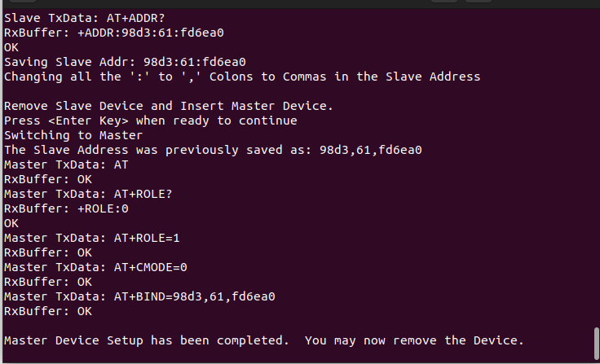Click the terminal vertical scrollbar handle
This screenshot has width=600, height=364.
coord(597,343)
